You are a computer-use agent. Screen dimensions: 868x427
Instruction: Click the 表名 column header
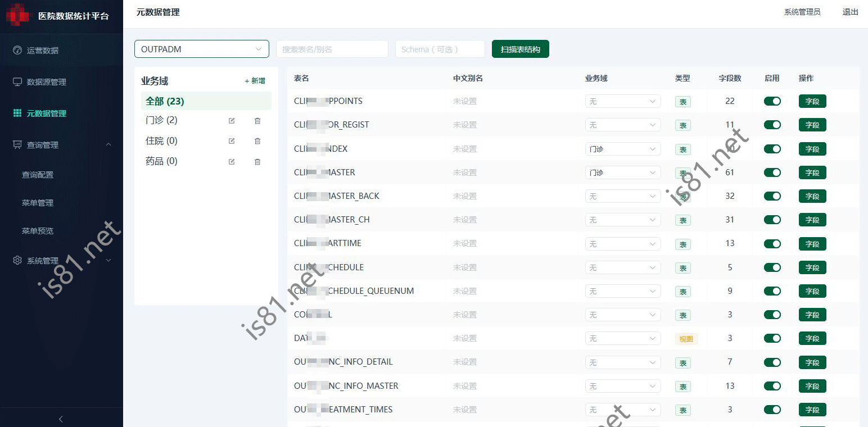click(302, 78)
